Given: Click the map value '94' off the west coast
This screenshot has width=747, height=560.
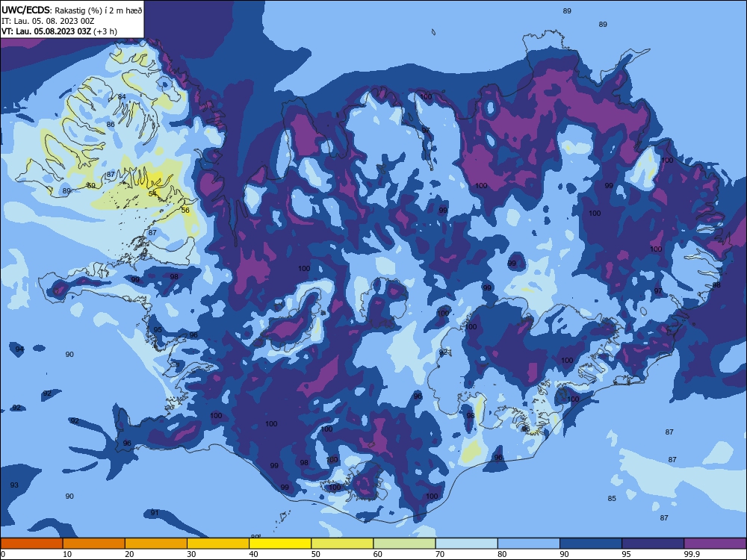Looking at the screenshot, I should pyautogui.click(x=19, y=349).
